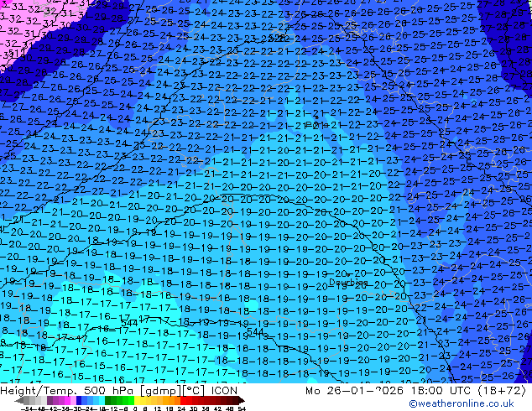Click the bright red 24 degree legend swatch
532x411 pixels.
(183, 400)
